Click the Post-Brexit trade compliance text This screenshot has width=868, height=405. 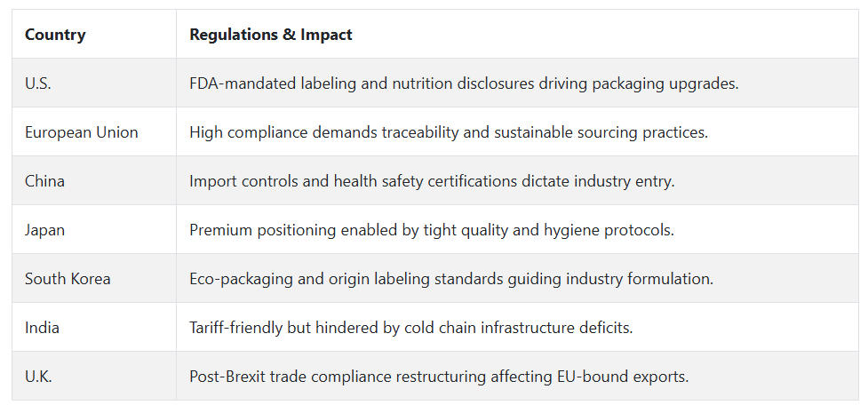tap(439, 377)
